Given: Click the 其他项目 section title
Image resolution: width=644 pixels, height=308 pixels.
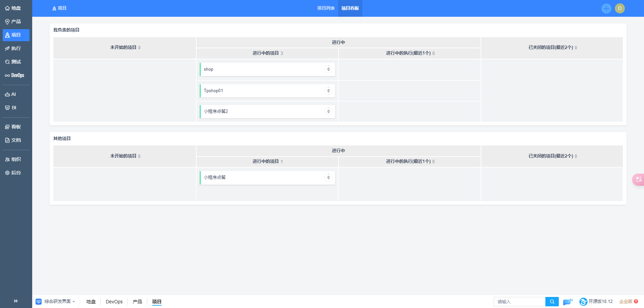Looking at the screenshot, I should coord(62,138).
